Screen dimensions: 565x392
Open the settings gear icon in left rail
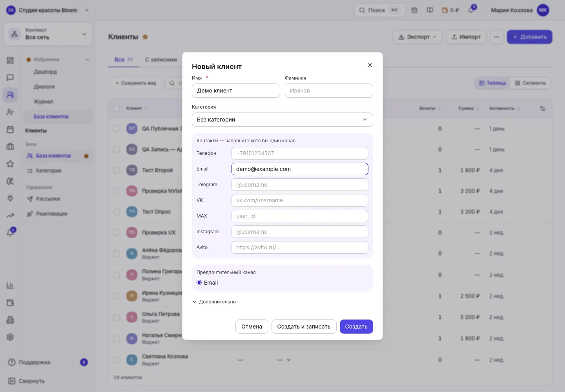click(10, 337)
